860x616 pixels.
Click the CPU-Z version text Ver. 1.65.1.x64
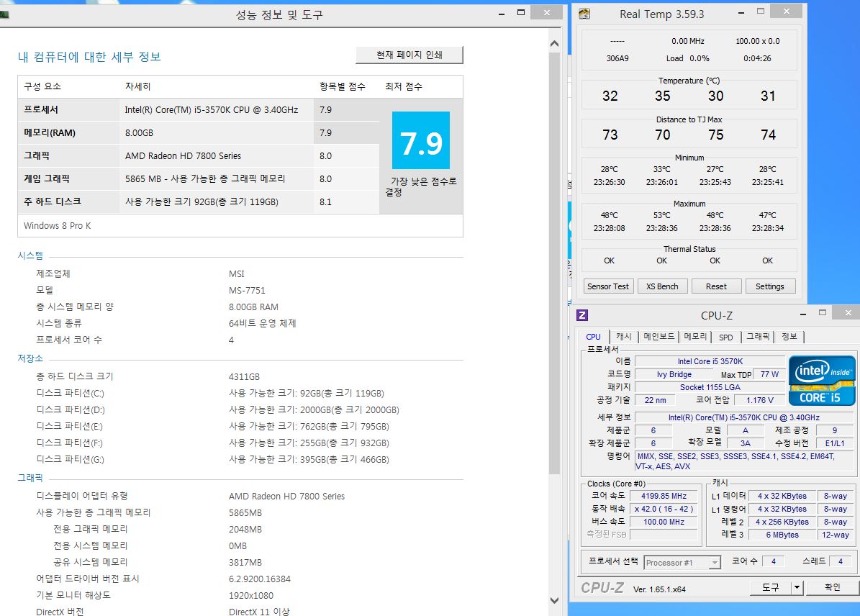coord(659,589)
